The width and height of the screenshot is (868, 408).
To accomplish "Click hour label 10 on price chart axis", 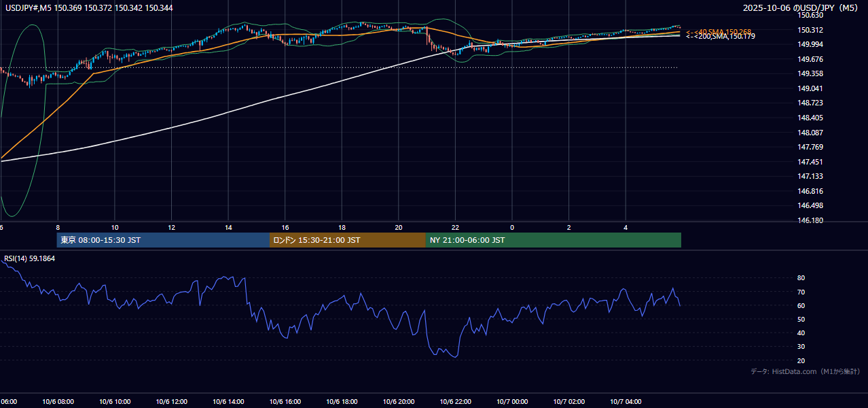I will click(115, 228).
